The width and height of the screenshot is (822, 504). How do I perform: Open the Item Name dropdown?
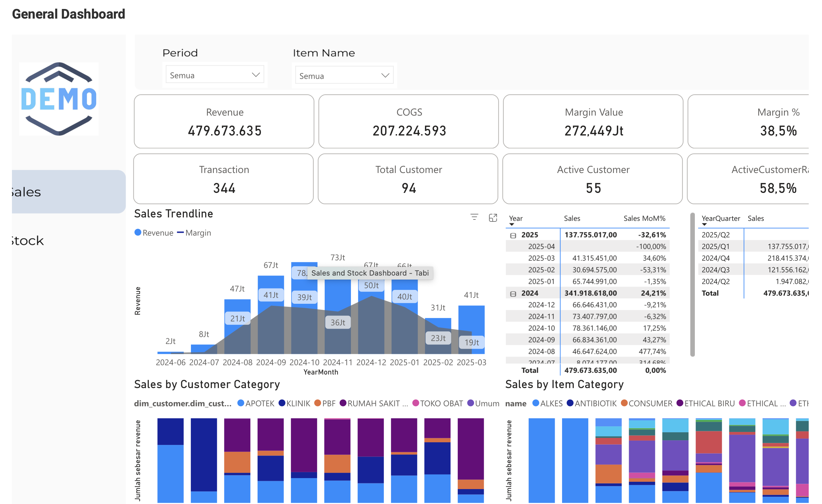click(x=344, y=75)
